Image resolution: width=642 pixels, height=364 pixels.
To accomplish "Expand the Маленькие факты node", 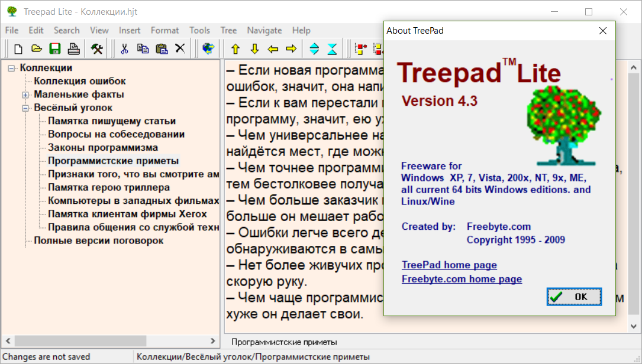I will [25, 95].
